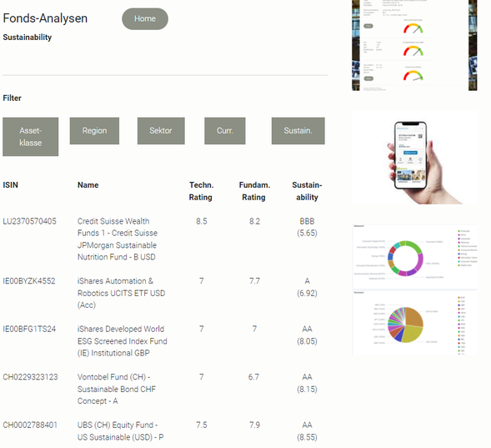Select ISIN LU2370570405
Viewport: 491px width, 448px height.
click(30, 221)
